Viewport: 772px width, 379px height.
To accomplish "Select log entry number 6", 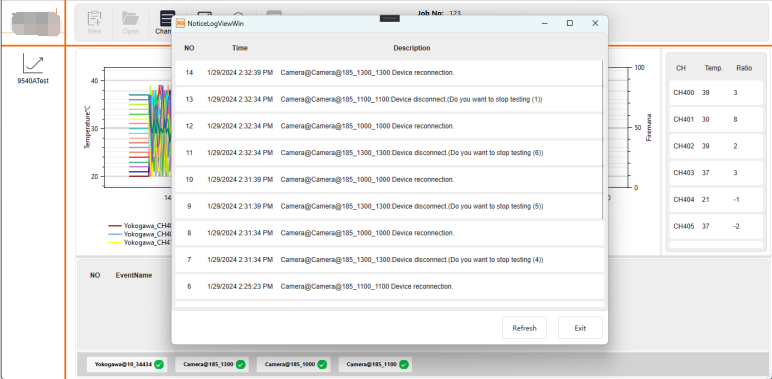I will coord(389,286).
